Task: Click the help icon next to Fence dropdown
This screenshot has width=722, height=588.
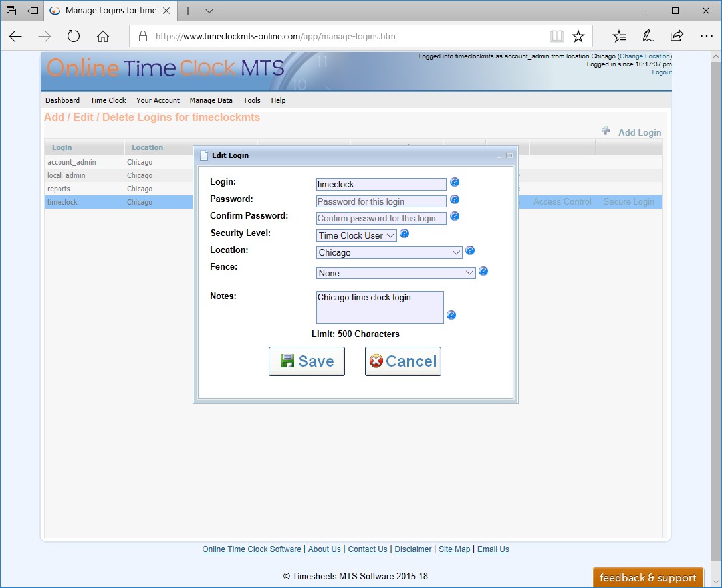Action: pyautogui.click(x=483, y=271)
